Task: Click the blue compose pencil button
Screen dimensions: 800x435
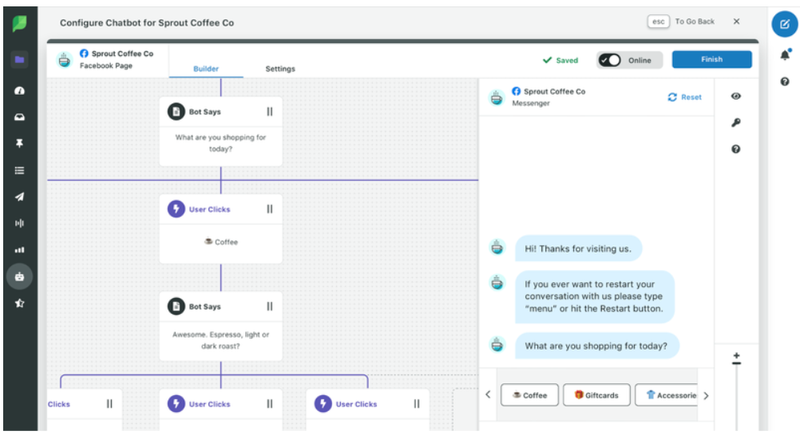Action: [x=785, y=24]
